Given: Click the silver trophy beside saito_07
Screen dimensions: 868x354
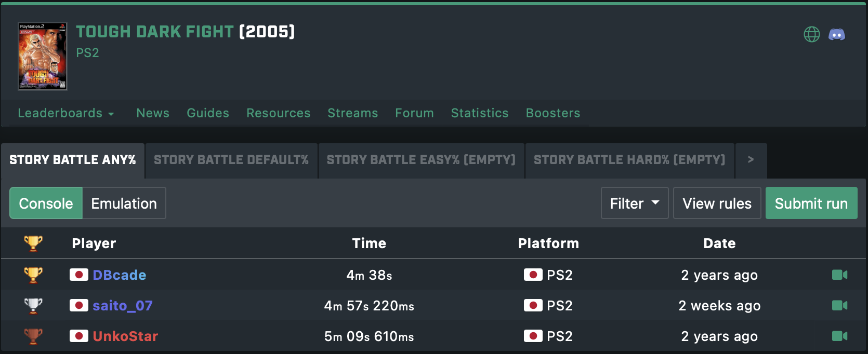Looking at the screenshot, I should (33, 305).
